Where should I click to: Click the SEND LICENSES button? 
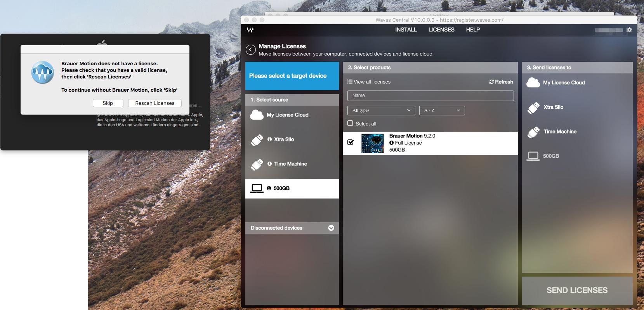(577, 290)
